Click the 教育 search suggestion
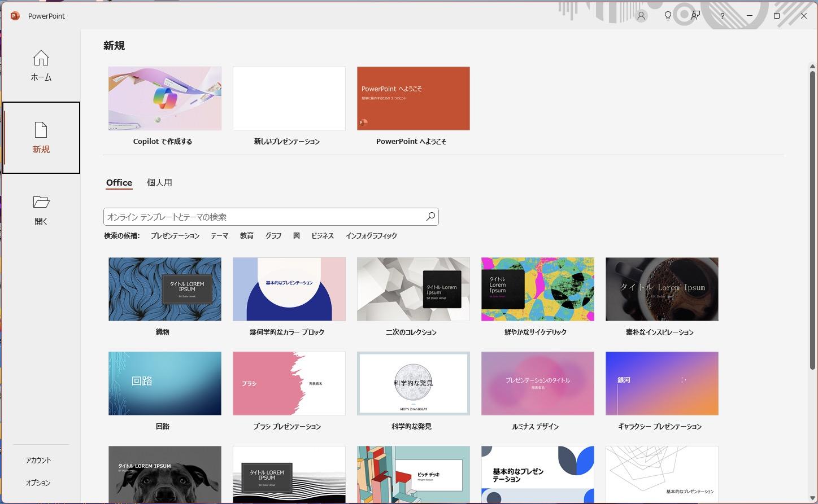This screenshot has height=504, width=818. click(x=247, y=236)
